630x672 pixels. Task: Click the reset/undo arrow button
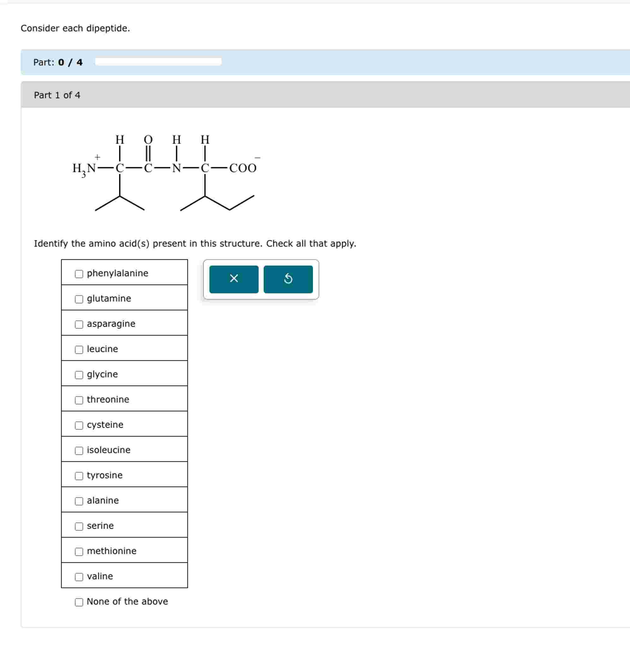pos(288,278)
